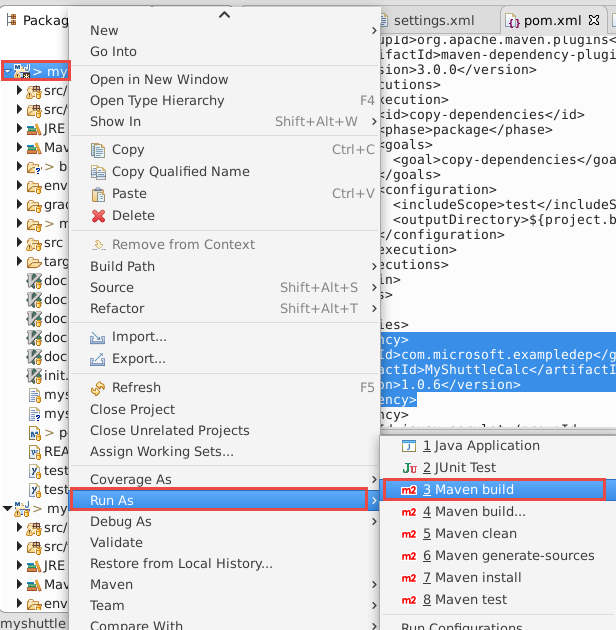This screenshot has width=616, height=630.
Task: Click the target folder icon
Action: [x=34, y=262]
